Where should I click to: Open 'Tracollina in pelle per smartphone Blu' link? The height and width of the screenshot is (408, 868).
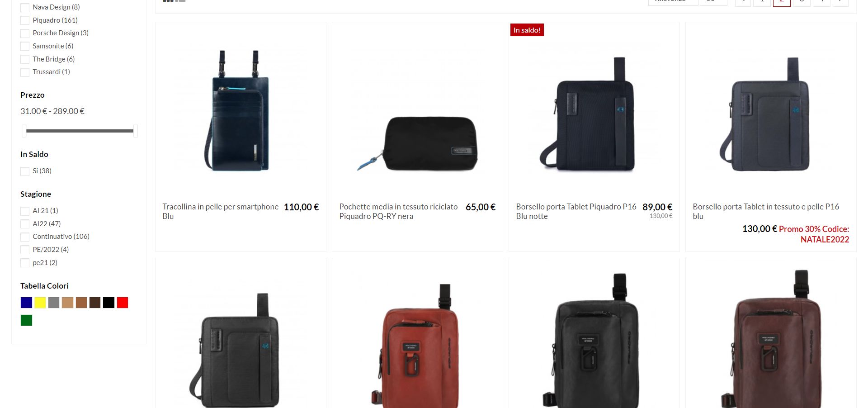point(220,211)
